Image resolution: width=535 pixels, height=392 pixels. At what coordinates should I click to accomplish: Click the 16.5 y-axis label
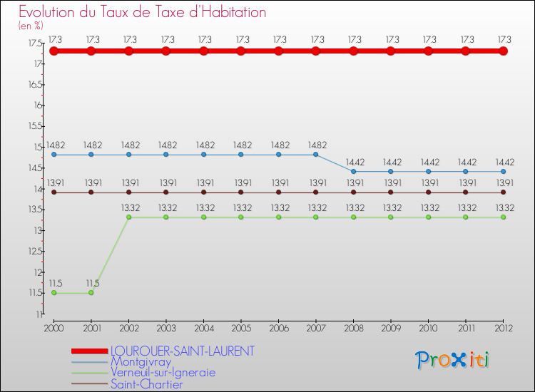35,85
